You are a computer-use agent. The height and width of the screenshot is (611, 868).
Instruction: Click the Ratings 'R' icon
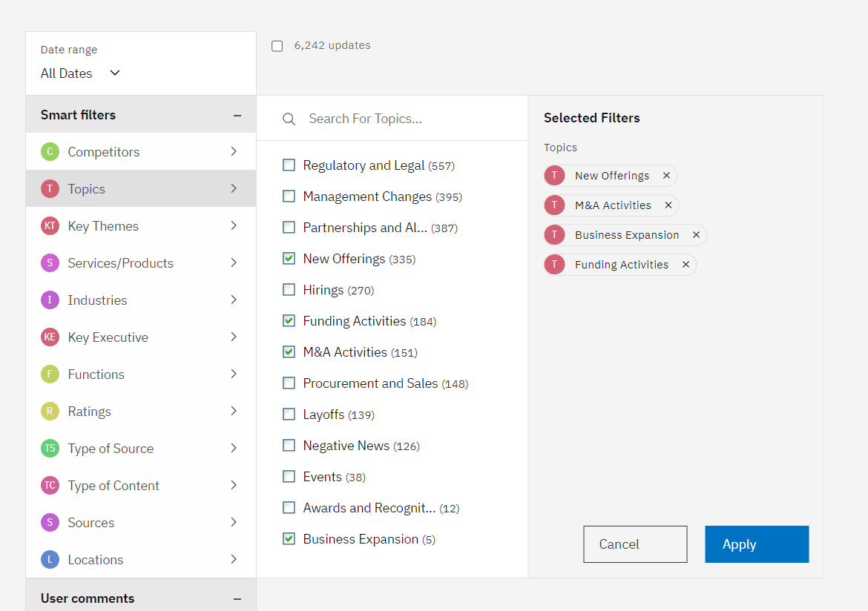click(50, 412)
